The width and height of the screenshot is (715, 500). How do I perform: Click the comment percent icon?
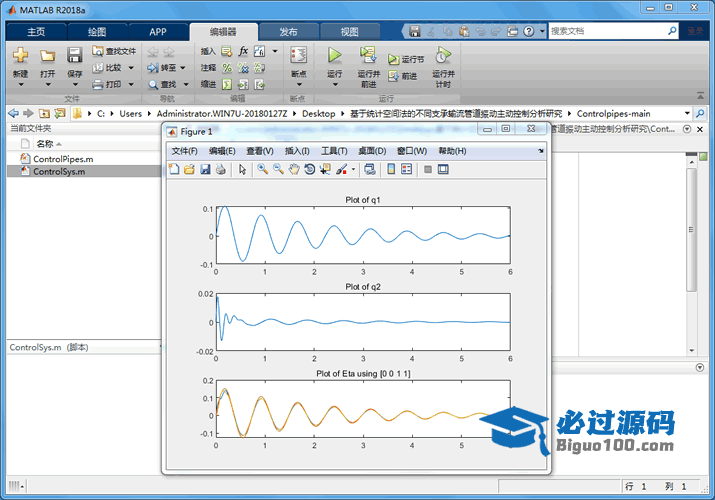pos(227,68)
